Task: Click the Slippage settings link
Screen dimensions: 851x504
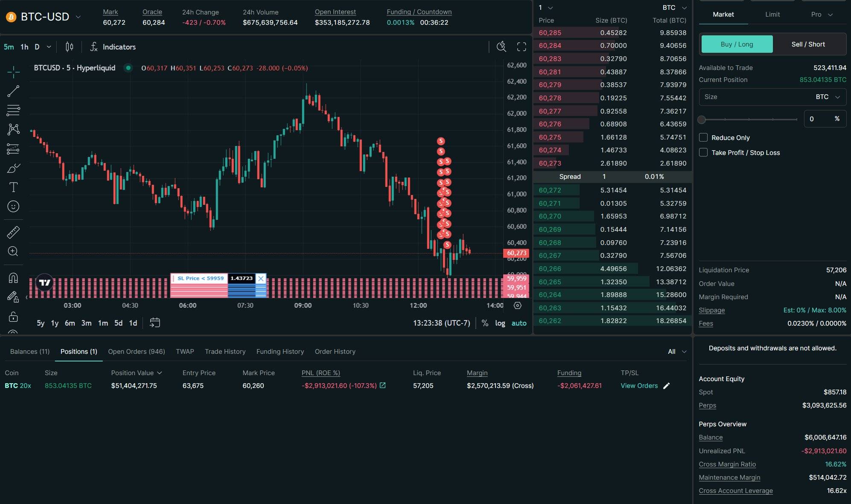Action: 712,310
